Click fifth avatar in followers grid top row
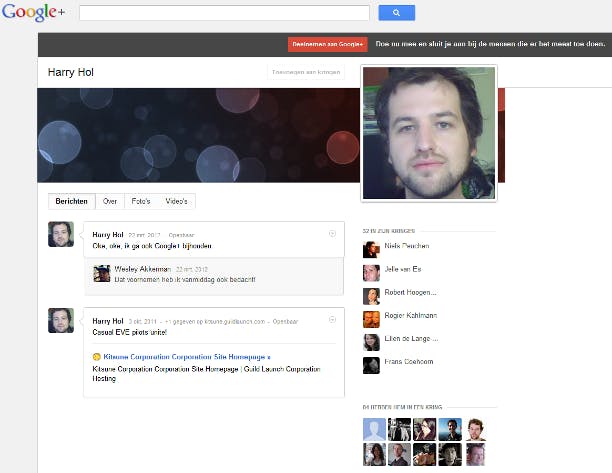Screen dimensions: 612x473 [475, 429]
